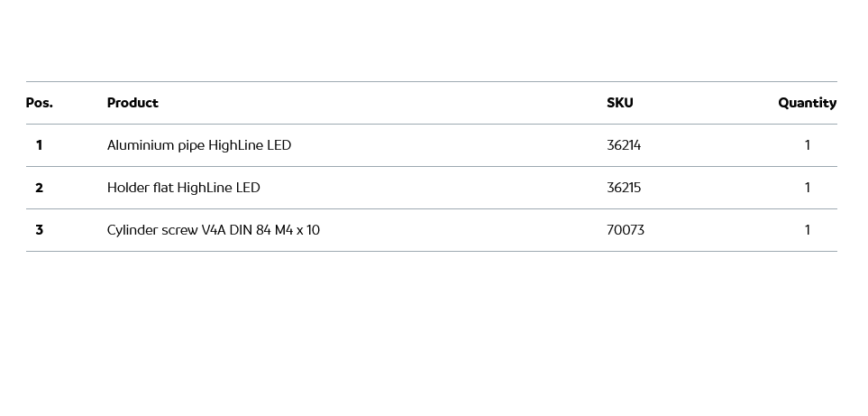Image resolution: width=868 pixels, height=416 pixels.
Task: Click Aluminium pipe HighLine LED product name
Action: (x=198, y=145)
